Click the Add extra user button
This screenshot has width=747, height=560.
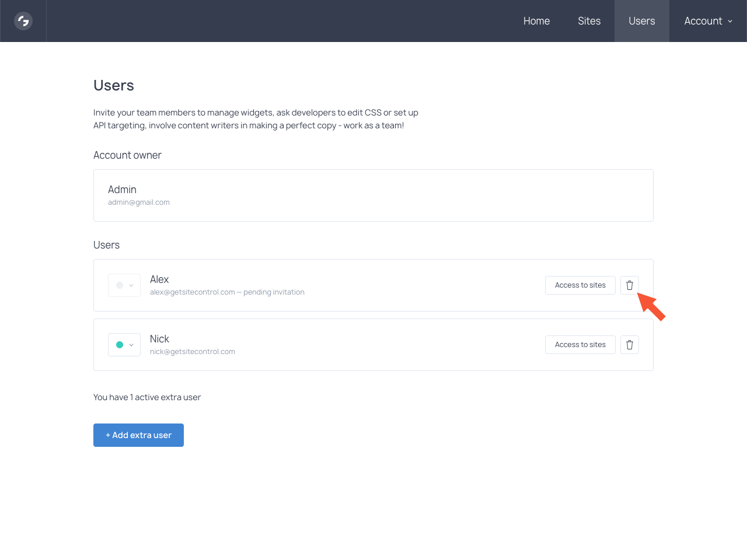coord(138,435)
